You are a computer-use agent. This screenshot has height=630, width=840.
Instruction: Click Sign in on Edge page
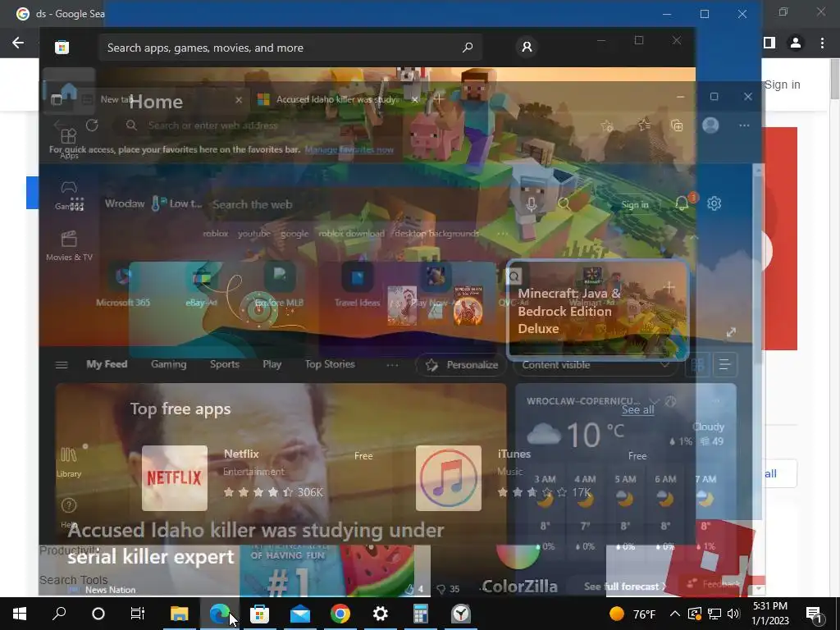(x=635, y=204)
